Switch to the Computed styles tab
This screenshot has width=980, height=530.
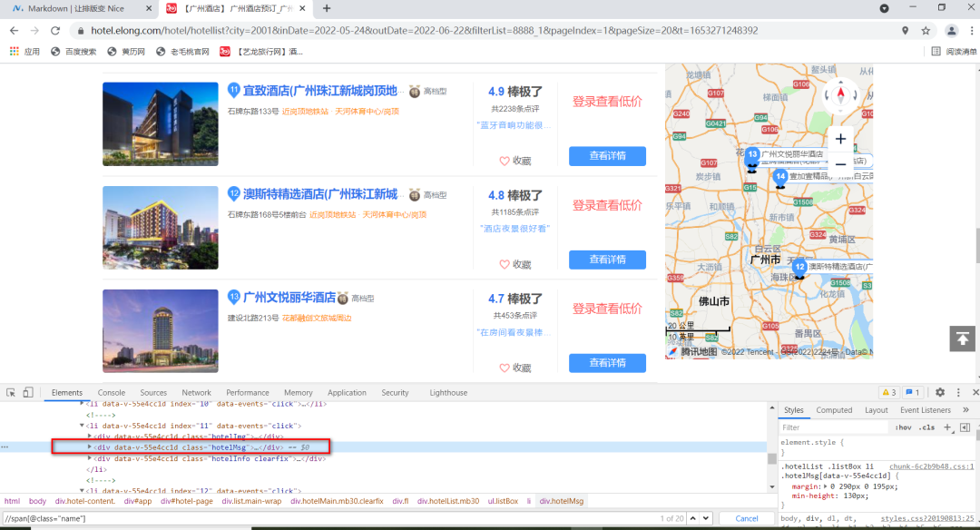coord(834,410)
